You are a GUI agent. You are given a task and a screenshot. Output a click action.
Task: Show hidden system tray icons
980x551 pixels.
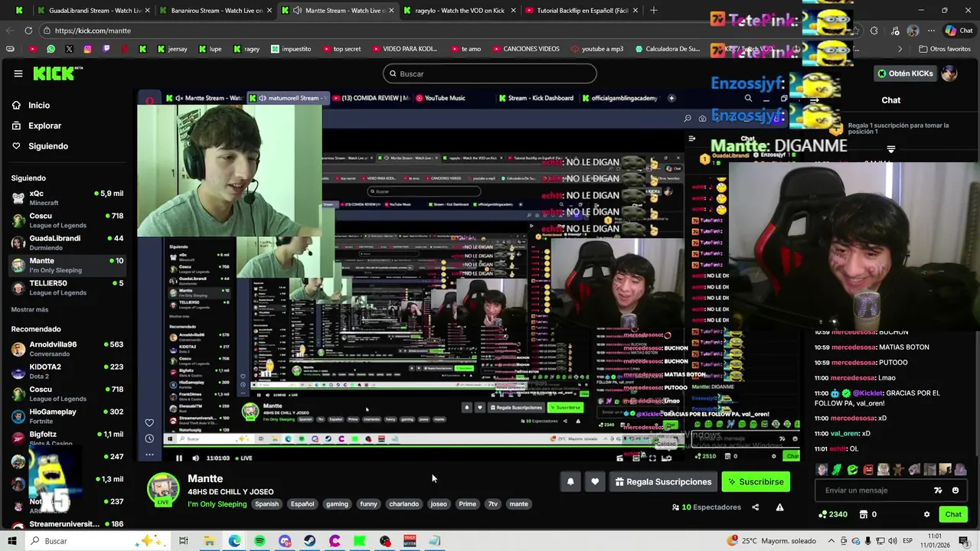point(831,541)
